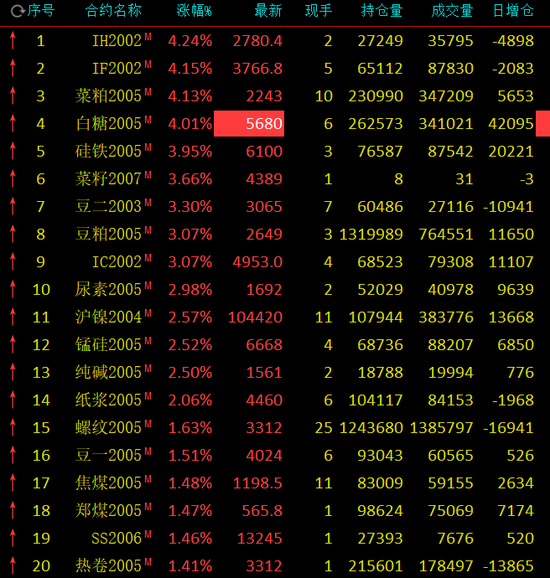Click the red up arrow on 沪镍2004 row

13,317
